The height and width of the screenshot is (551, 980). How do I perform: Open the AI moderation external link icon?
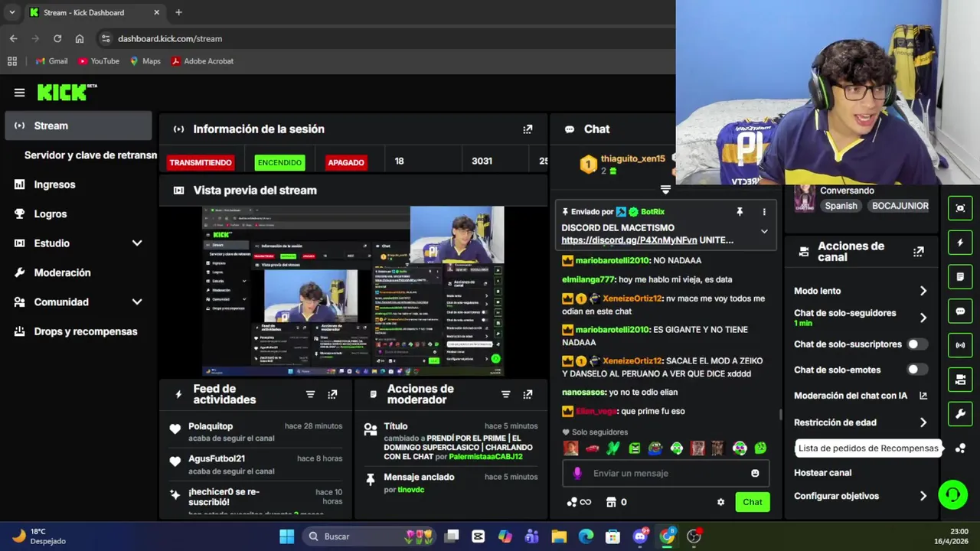(x=923, y=396)
